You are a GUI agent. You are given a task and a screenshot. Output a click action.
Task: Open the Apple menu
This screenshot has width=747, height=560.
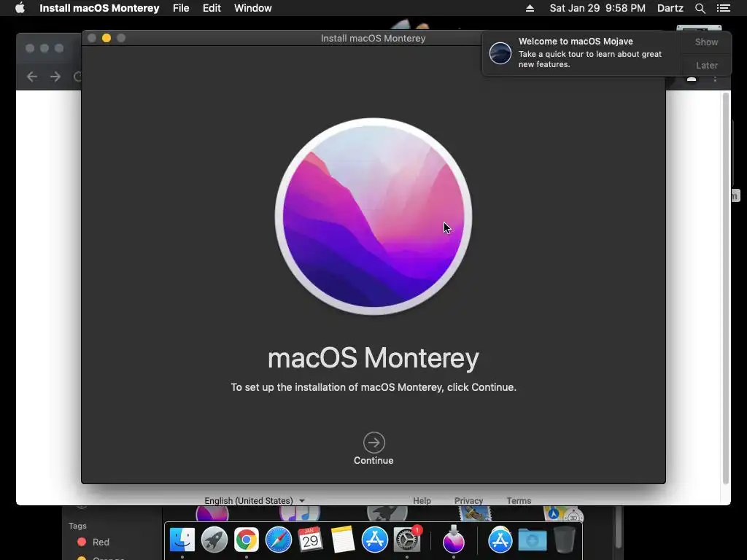click(20, 8)
